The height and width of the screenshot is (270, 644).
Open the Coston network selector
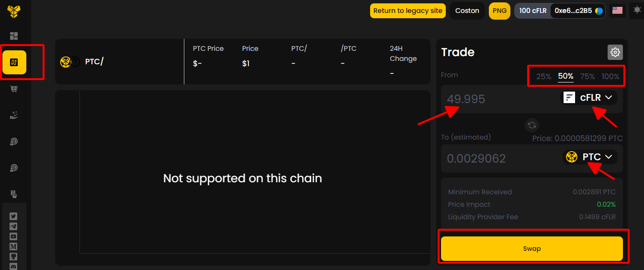pyautogui.click(x=467, y=11)
